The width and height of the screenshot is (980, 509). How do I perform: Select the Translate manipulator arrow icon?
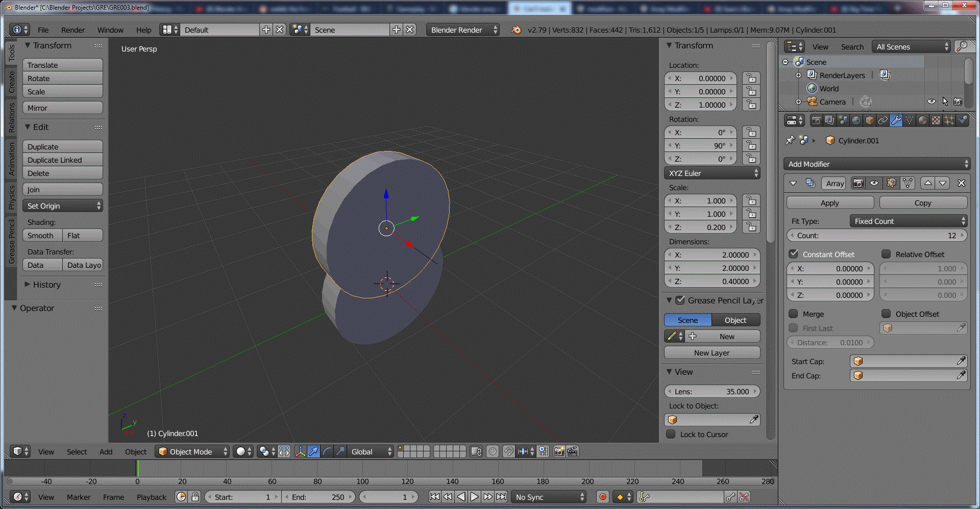(x=313, y=451)
